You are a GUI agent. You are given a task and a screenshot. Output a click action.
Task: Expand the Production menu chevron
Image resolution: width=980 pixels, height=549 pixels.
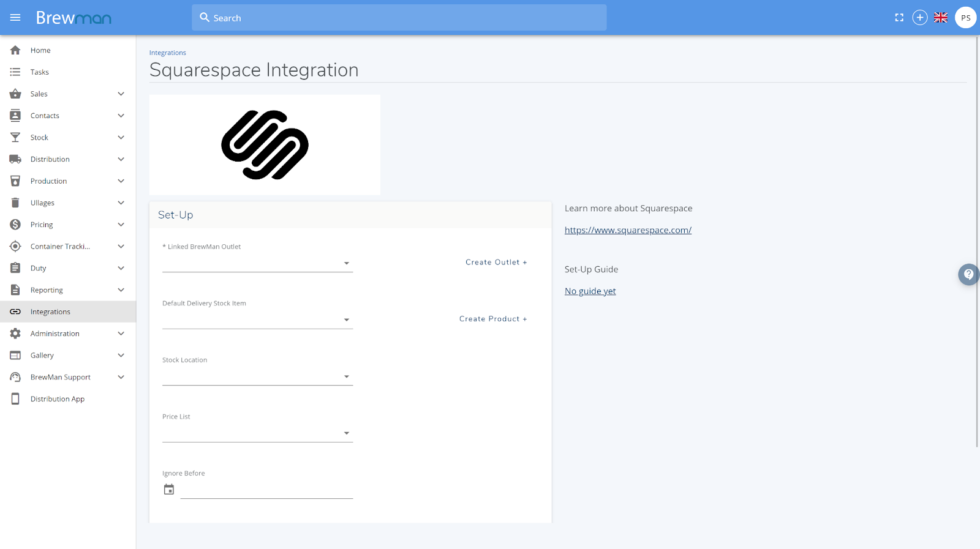coord(121,181)
